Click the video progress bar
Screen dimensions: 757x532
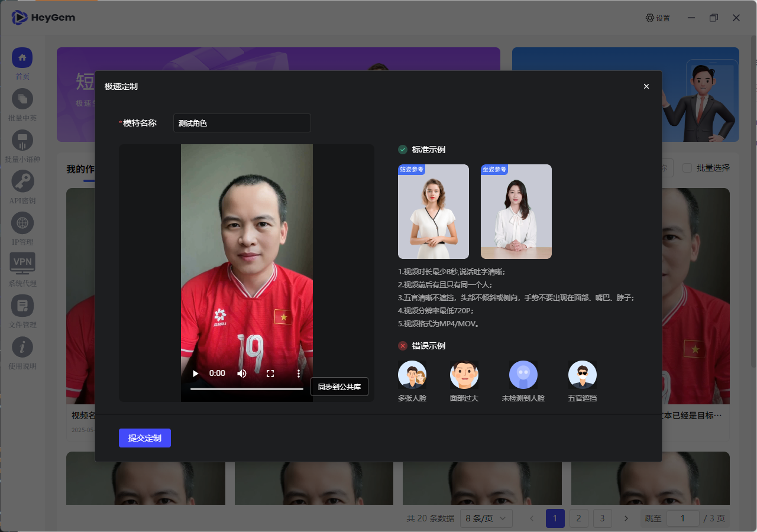pyautogui.click(x=247, y=389)
